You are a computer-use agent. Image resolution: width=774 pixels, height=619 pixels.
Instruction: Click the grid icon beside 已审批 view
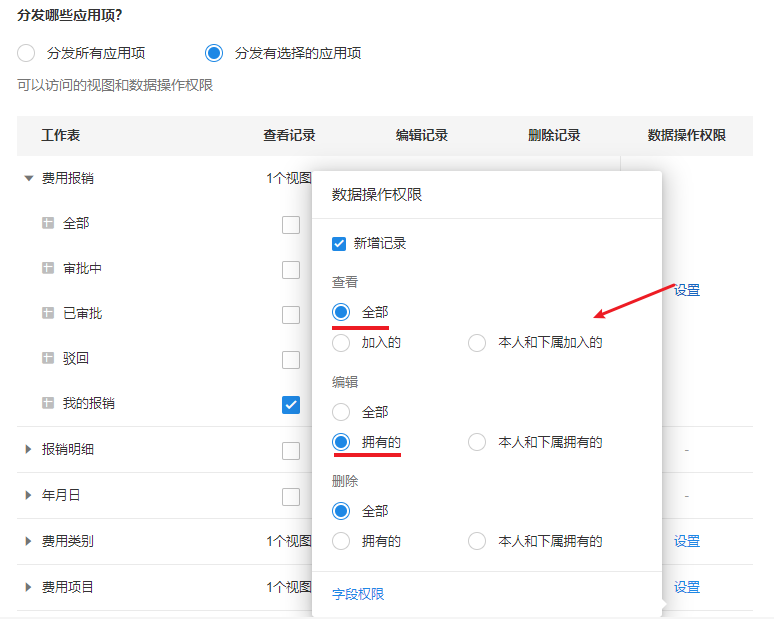pyautogui.click(x=47, y=313)
